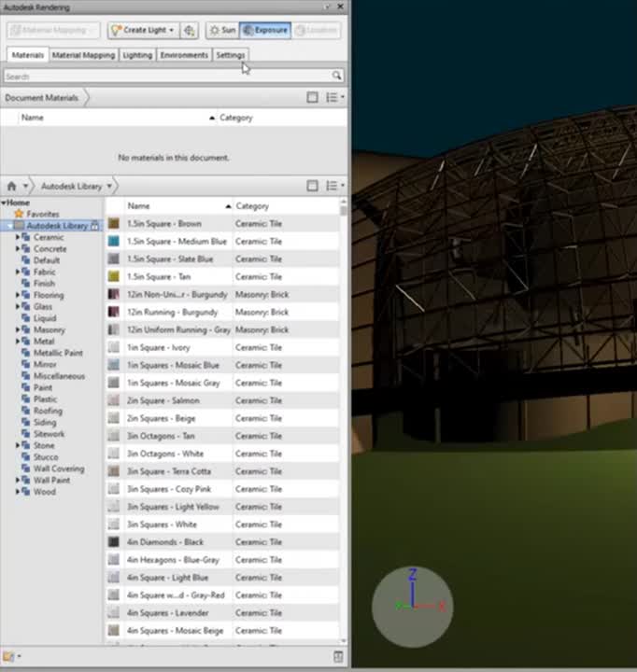Click the light glyphs icon beside Create Light
This screenshot has height=672, width=637.
190,30
